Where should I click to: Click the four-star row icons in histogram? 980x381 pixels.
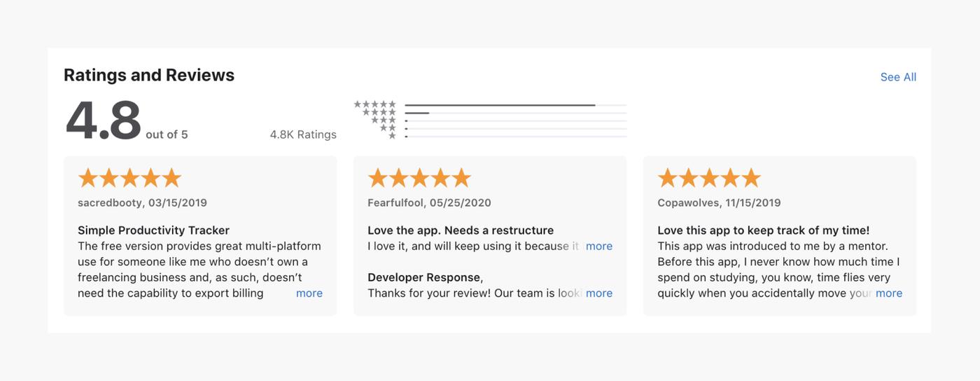[379, 112]
